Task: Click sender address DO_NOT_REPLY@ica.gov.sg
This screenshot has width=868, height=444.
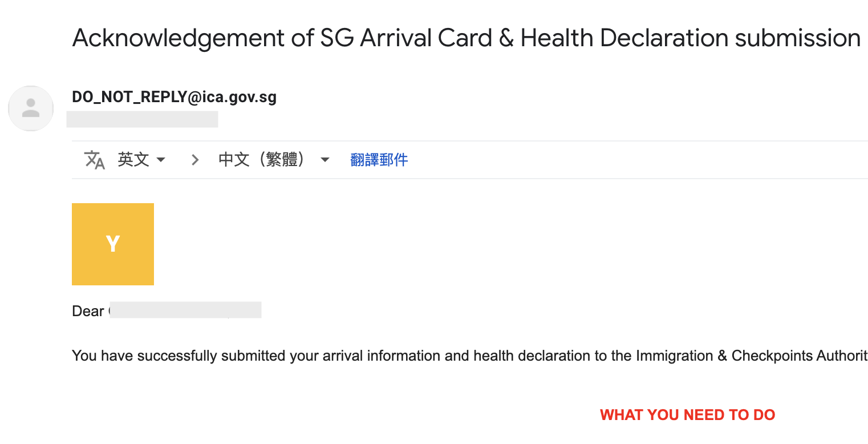Action: coord(174,97)
